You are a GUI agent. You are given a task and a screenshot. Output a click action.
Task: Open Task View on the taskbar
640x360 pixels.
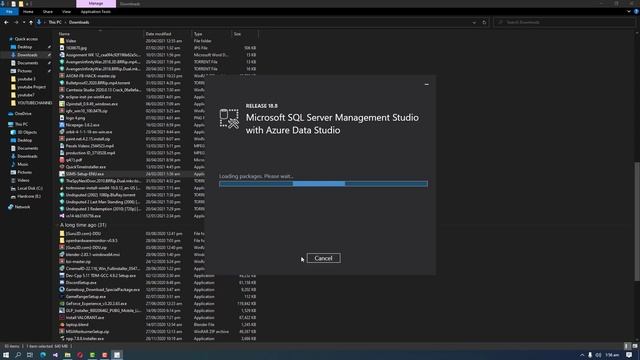pyautogui.click(x=30, y=355)
